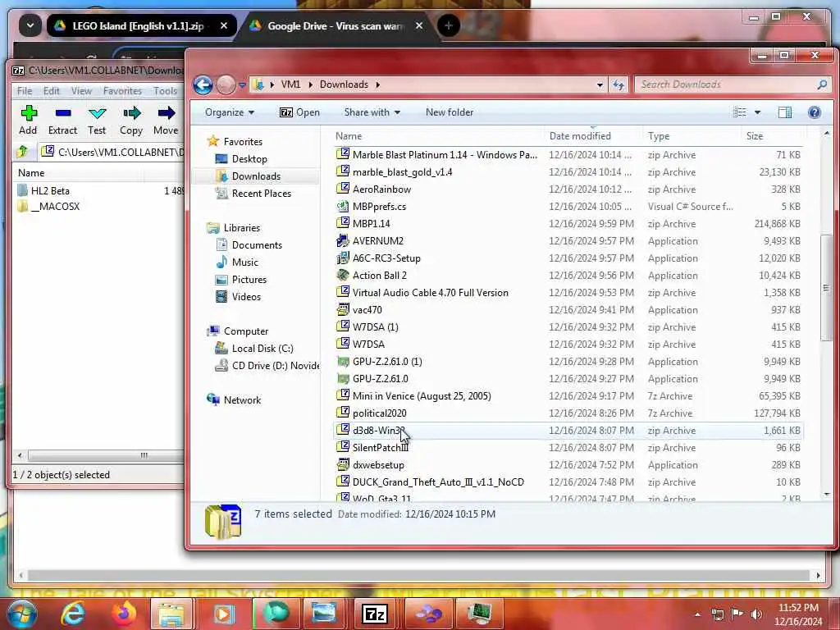
Task: Click the Explorer forward arrow button
Action: tap(226, 84)
